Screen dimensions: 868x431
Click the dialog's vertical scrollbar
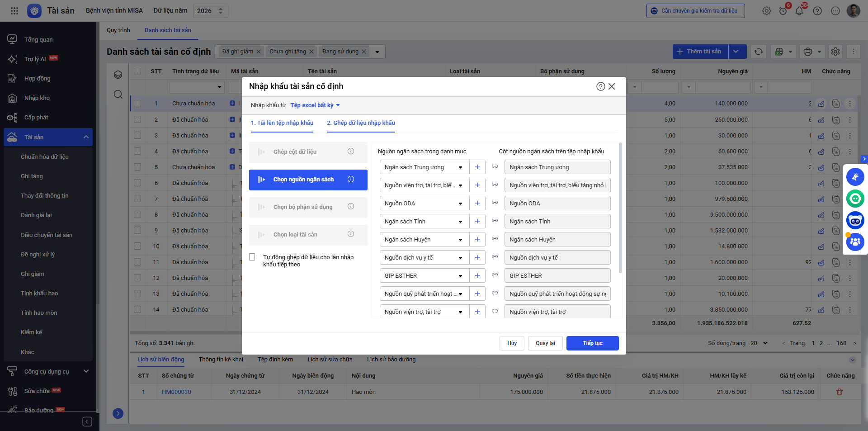pos(620,208)
